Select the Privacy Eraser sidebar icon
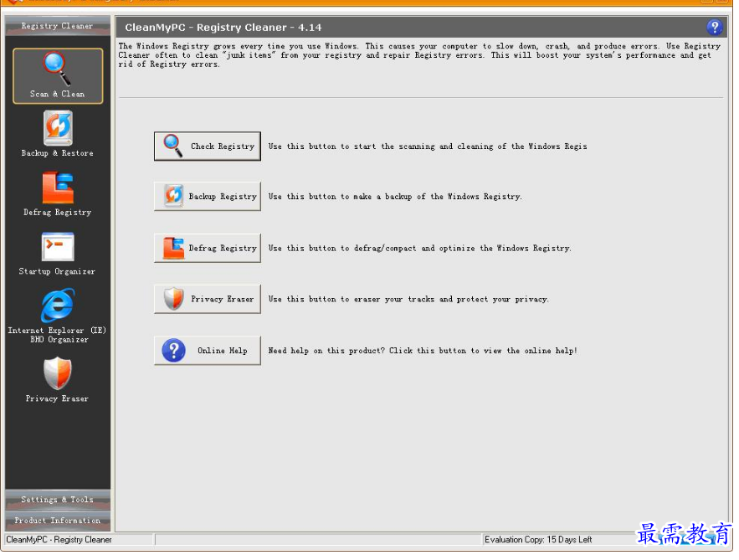 58,379
